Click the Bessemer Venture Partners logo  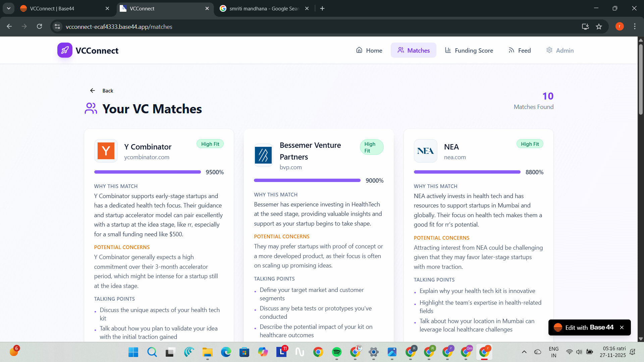(263, 155)
